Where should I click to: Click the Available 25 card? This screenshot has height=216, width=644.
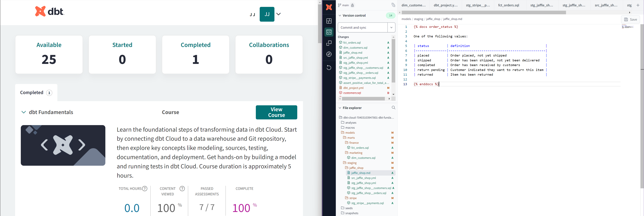pyautogui.click(x=49, y=55)
